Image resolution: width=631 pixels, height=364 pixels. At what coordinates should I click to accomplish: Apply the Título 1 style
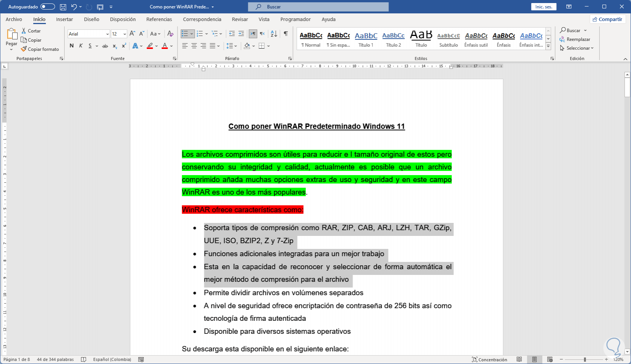(366, 39)
